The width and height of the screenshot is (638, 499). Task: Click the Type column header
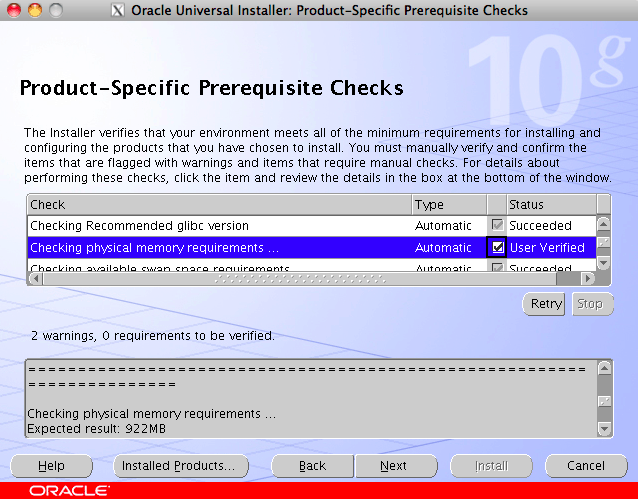448,204
